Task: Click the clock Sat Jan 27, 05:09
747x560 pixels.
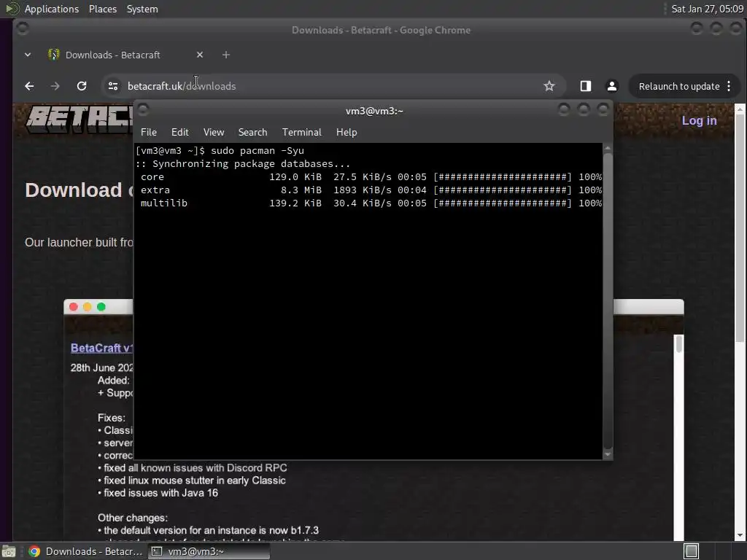Action: coord(707,9)
